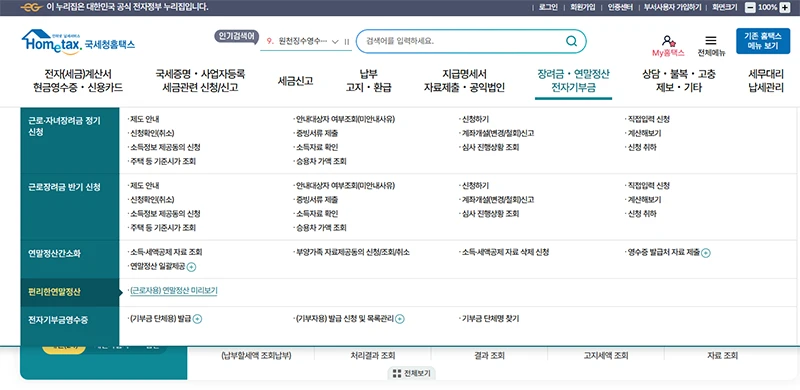Open 주택 등 기준시가 조회 under 정기 신청
Viewport: 800px width, 390px height.
tap(163, 161)
